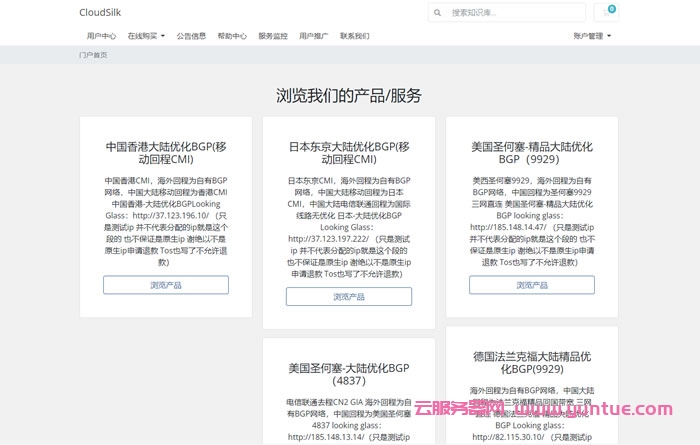Screen dimensions: 700x445
Task: Click 联系我们 in navigation bar
Action: 354,36
